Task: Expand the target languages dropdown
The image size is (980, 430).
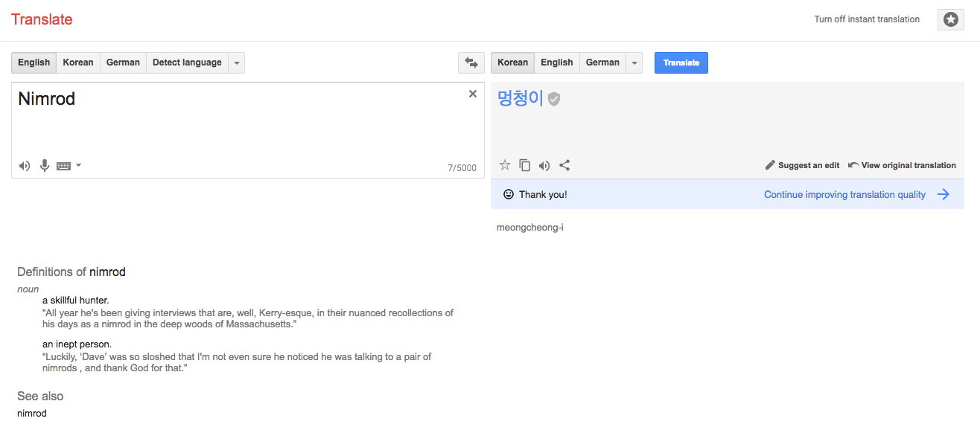Action: point(634,62)
